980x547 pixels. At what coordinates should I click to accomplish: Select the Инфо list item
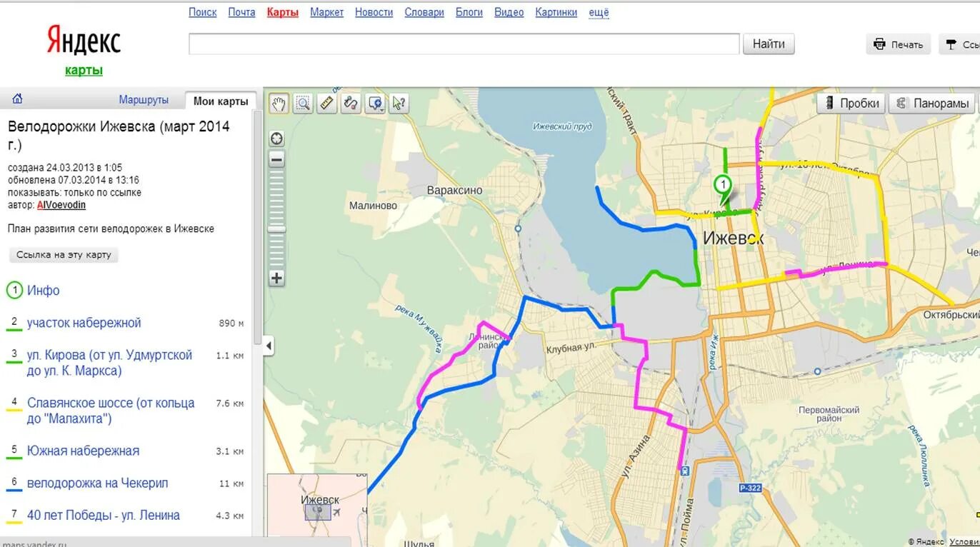(x=44, y=291)
